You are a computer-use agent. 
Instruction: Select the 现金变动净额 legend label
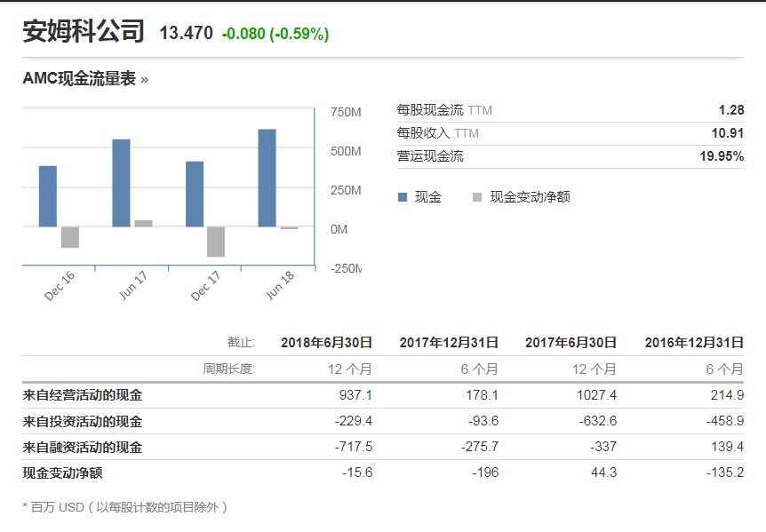[530, 196]
